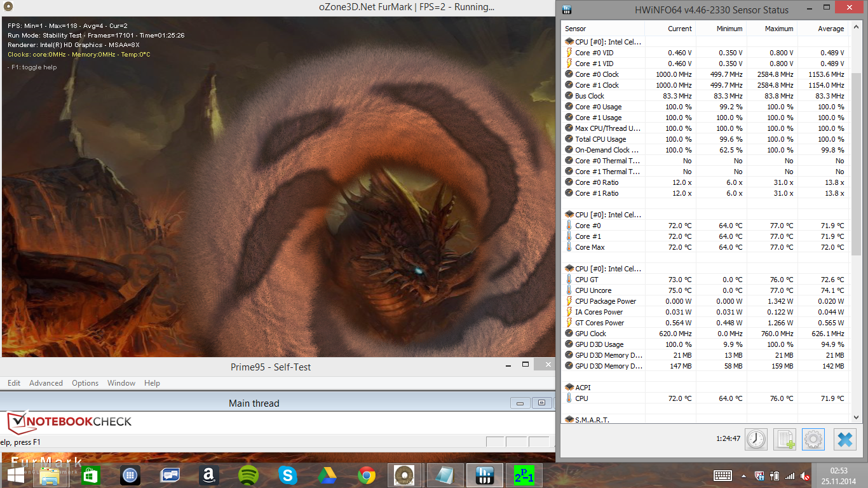This screenshot has width=868, height=488.
Task: Open the Prime95 Edit menu
Action: pyautogui.click(x=14, y=383)
